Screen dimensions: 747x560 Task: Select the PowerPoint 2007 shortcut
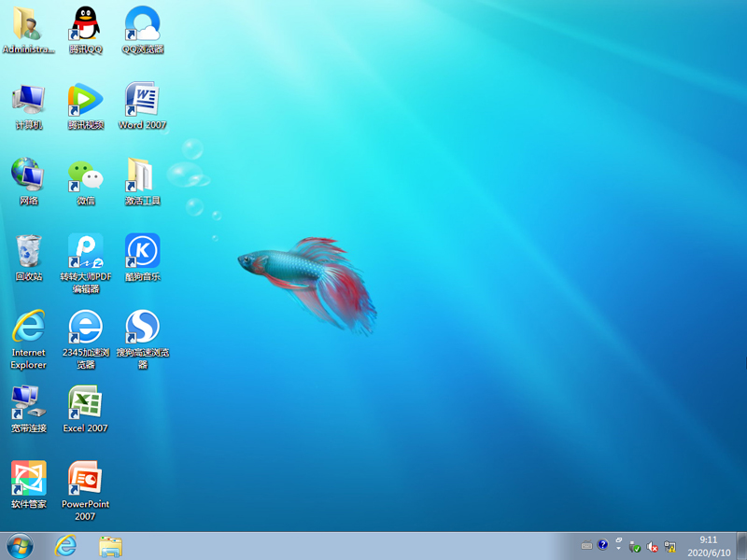pos(86,479)
